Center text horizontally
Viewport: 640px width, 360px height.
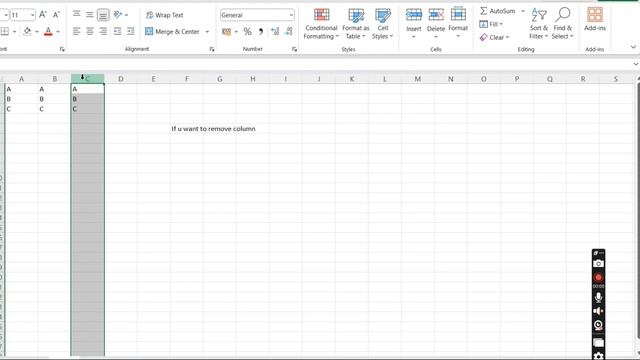(x=90, y=31)
